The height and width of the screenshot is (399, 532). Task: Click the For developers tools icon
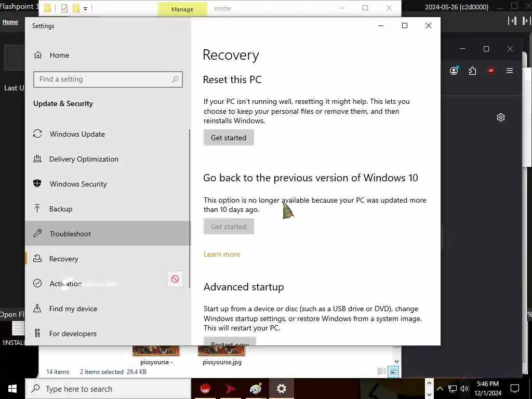click(37, 333)
